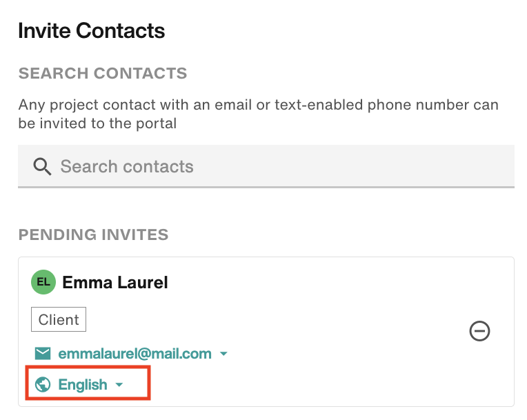Open the English language dropdown
527x420 pixels.
[83, 384]
